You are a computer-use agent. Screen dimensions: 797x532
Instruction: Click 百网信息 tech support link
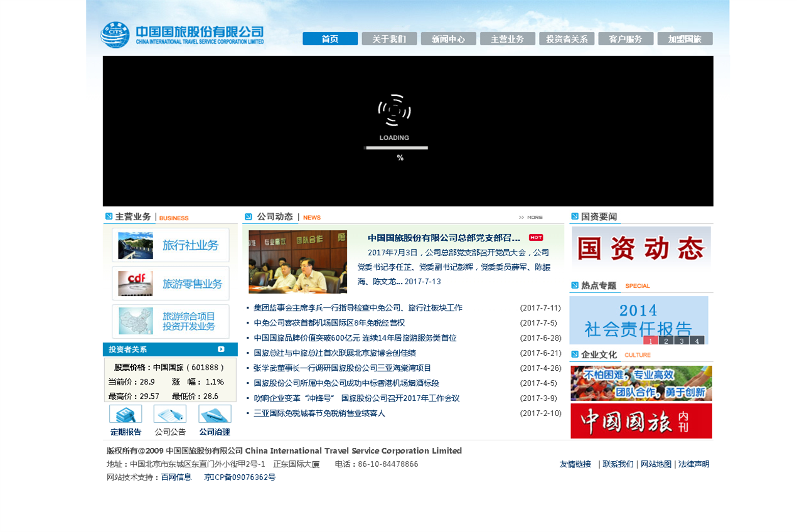(x=176, y=477)
